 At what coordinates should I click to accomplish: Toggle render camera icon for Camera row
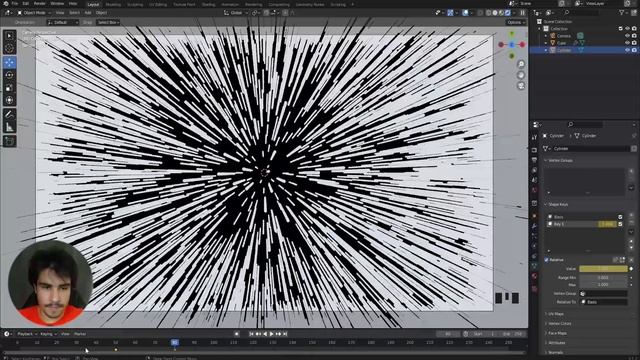coord(634,36)
